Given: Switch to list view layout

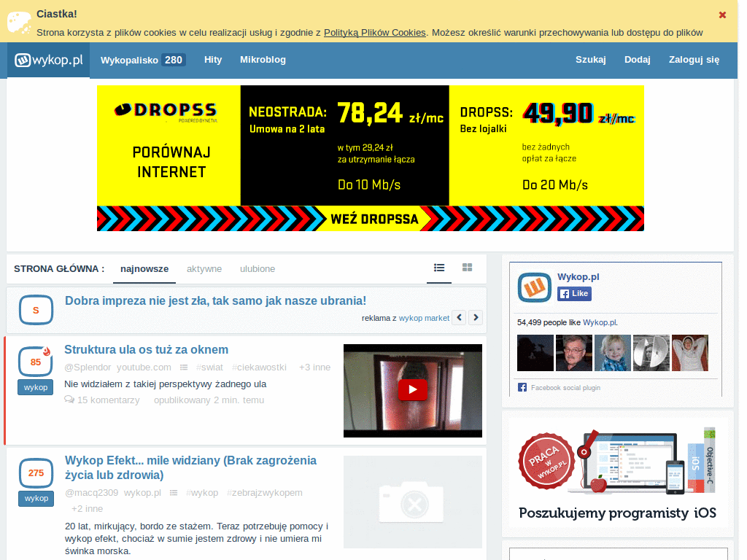Looking at the screenshot, I should [439, 268].
